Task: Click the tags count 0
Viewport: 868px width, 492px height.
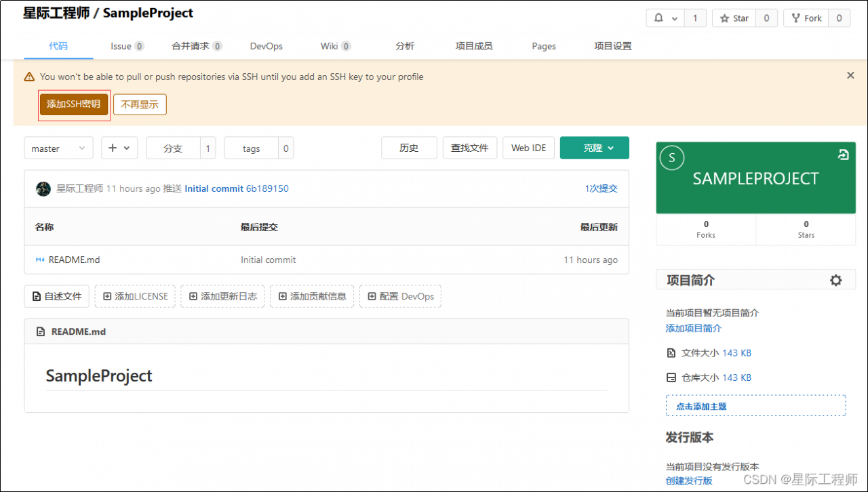Action: point(286,148)
